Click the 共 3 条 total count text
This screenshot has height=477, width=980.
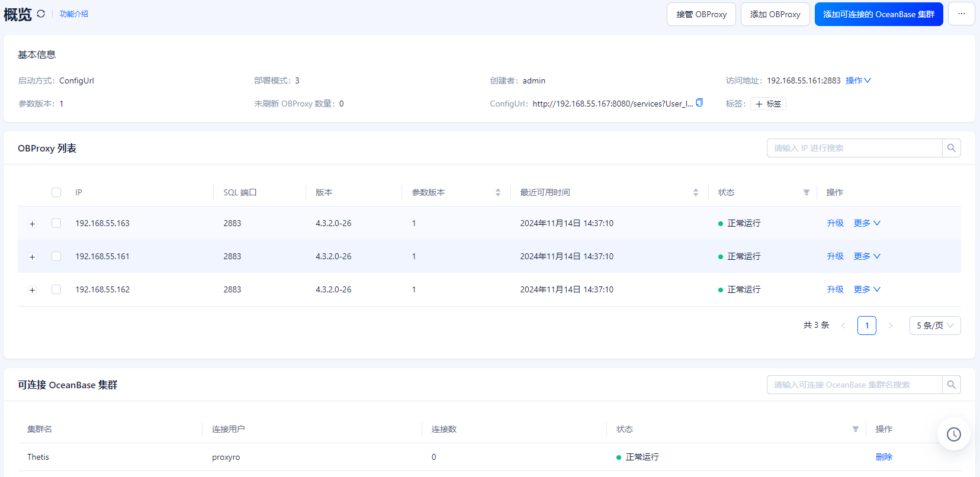click(x=816, y=325)
